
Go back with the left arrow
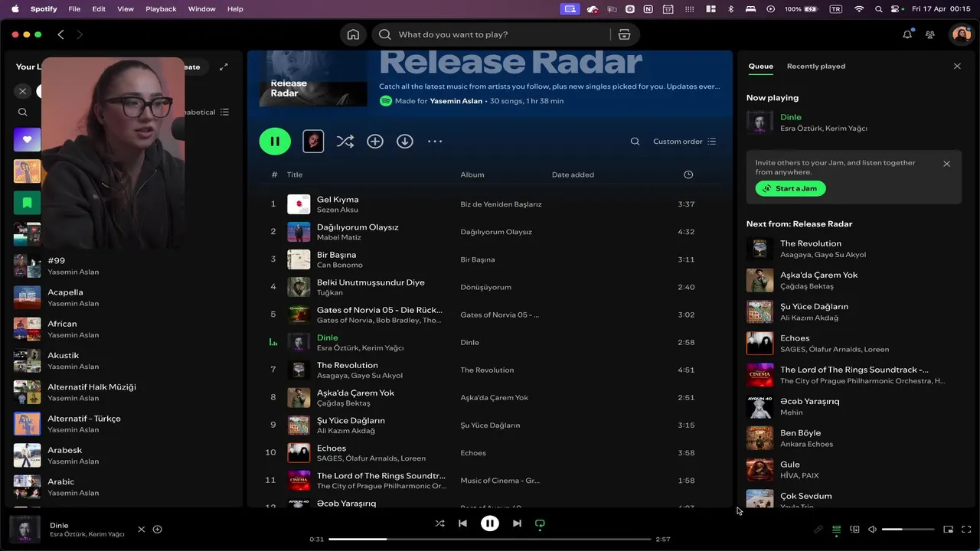tap(60, 34)
